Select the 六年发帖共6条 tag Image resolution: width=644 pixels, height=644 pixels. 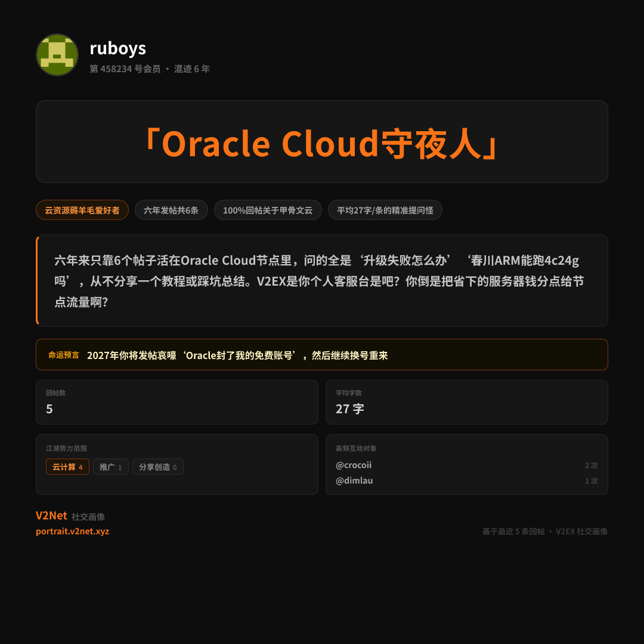171,210
